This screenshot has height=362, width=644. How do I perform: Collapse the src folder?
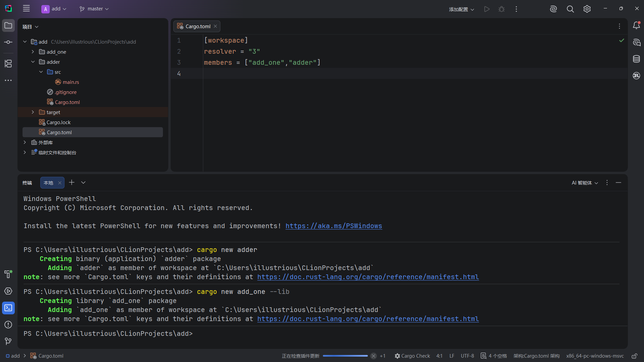point(41,72)
